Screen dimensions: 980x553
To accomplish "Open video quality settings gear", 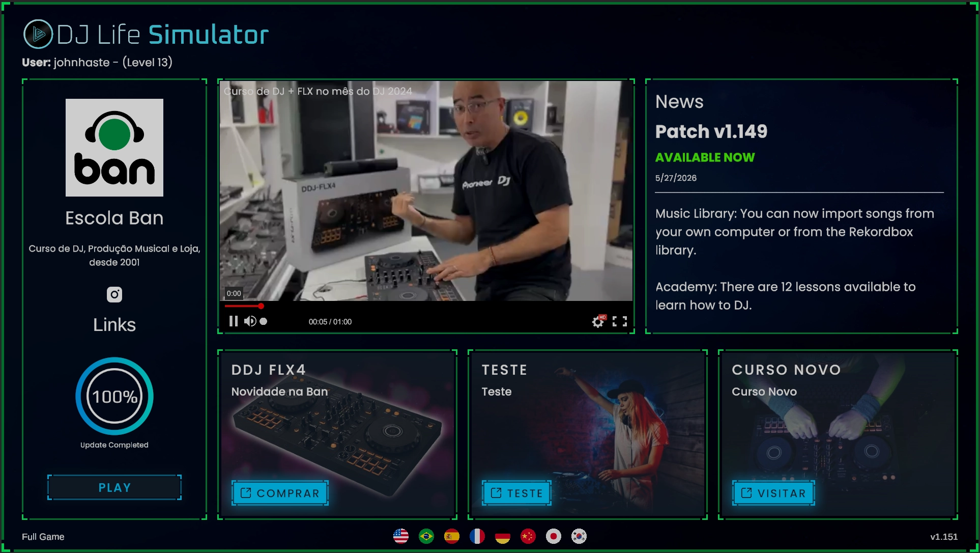I will click(598, 321).
